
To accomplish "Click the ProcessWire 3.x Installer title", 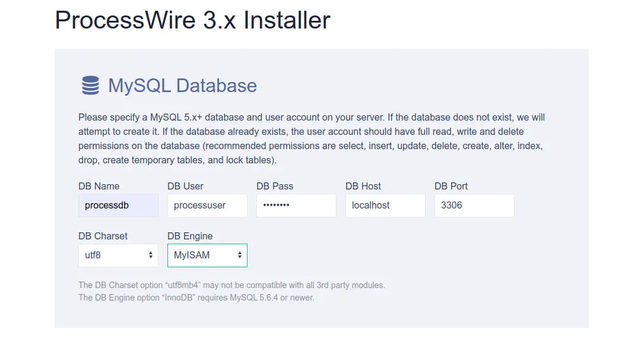I will tap(193, 20).
